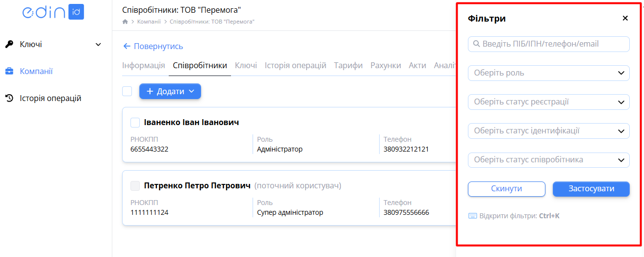Click the Скинути button
The image size is (644, 257).
[x=507, y=189]
